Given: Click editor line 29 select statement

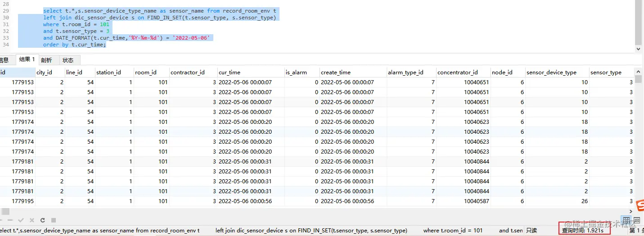Looking at the screenshot, I should (160, 11).
